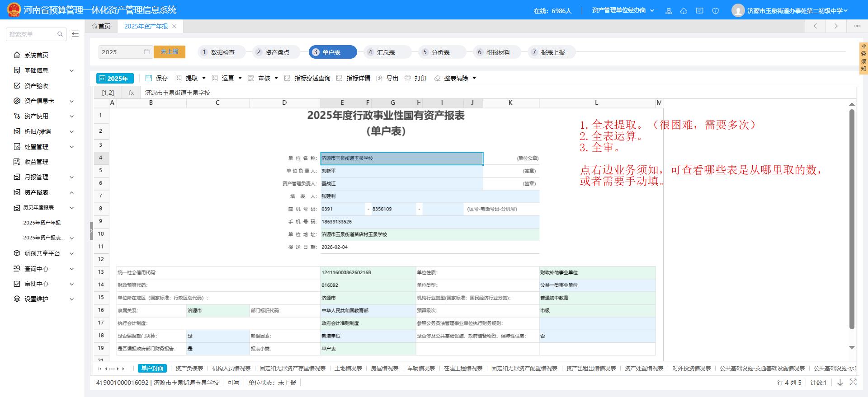The image size is (868, 397).
Task: Click search magnifier in menu search box
Action: pyautogui.click(x=60, y=34)
